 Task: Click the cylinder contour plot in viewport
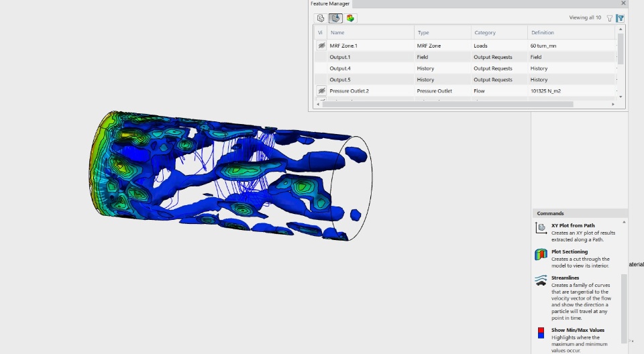(x=230, y=176)
